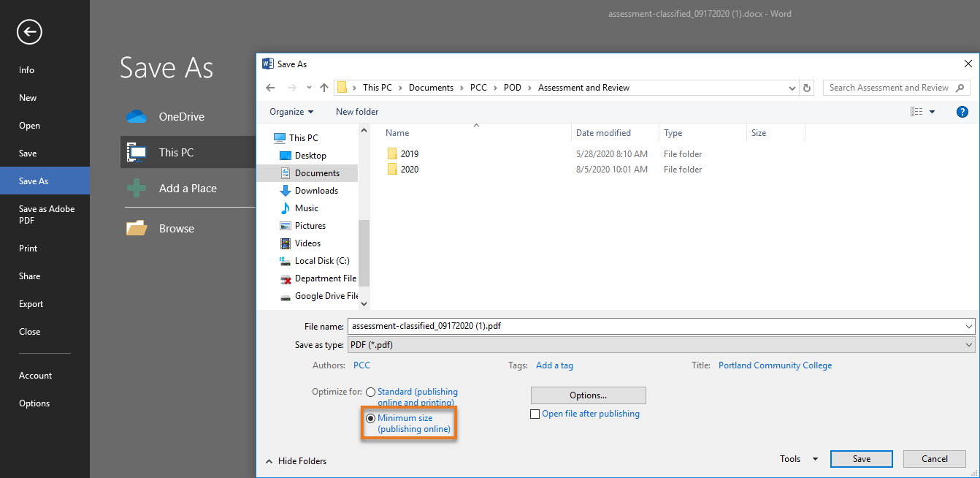This screenshot has width=980, height=478.
Task: Enable Open file after publishing
Action: (x=535, y=414)
